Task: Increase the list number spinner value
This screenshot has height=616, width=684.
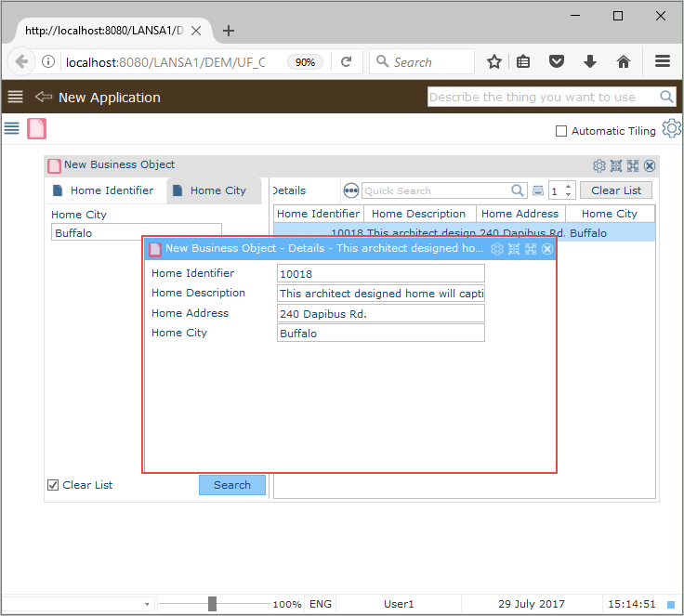Action: (x=568, y=186)
